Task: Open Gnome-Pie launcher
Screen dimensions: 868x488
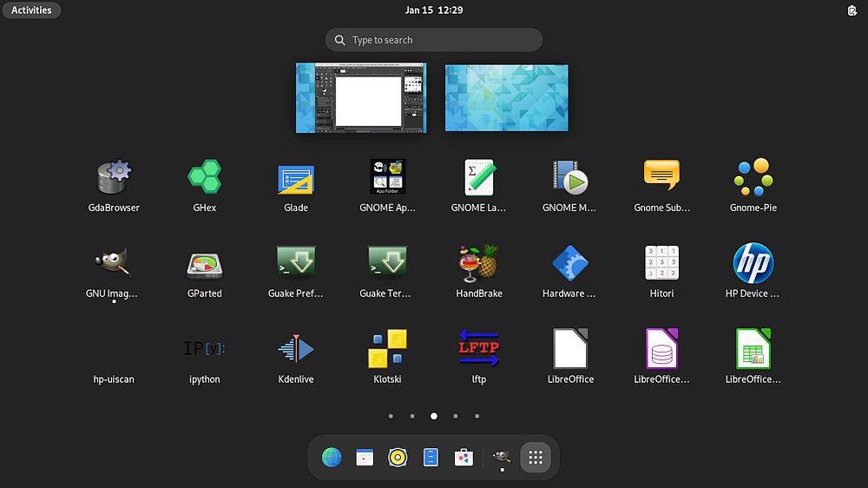Action: pos(753,186)
